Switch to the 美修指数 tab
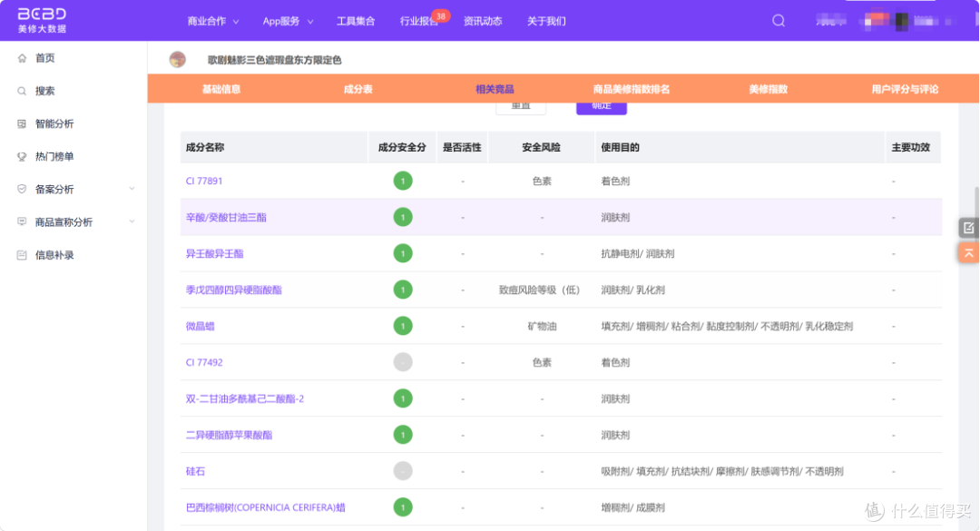The image size is (980, 531). click(769, 89)
